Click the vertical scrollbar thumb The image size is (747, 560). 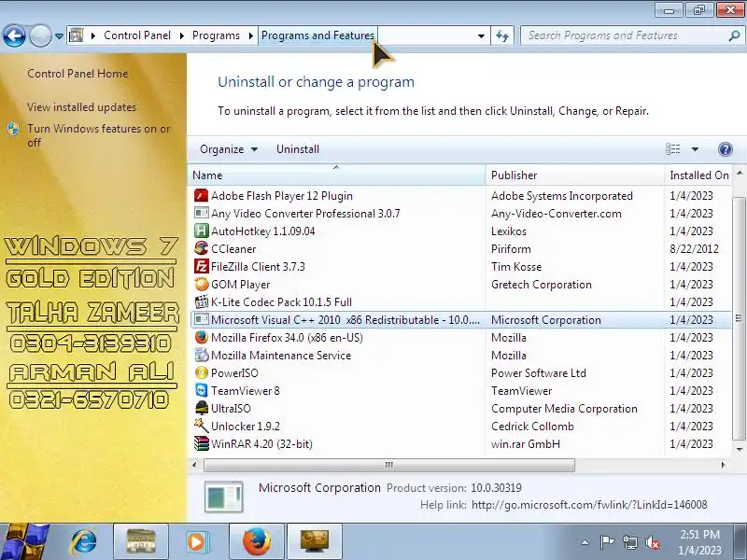739,318
